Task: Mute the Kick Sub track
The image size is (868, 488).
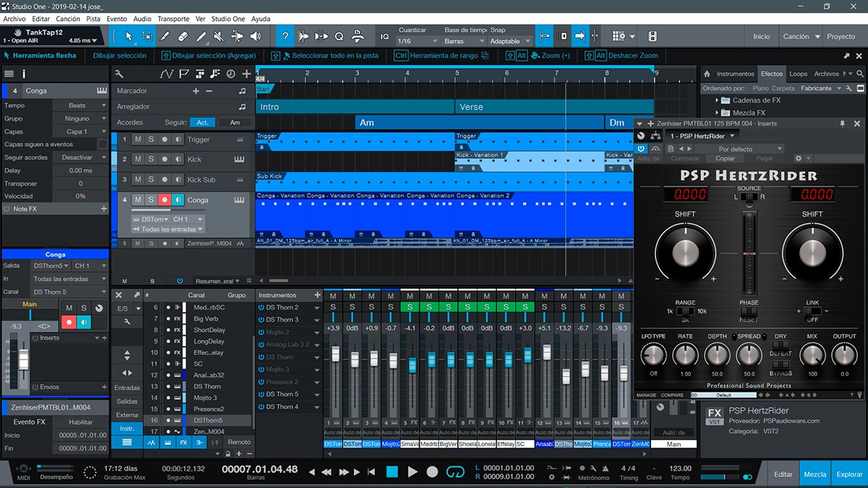Action: [138, 179]
